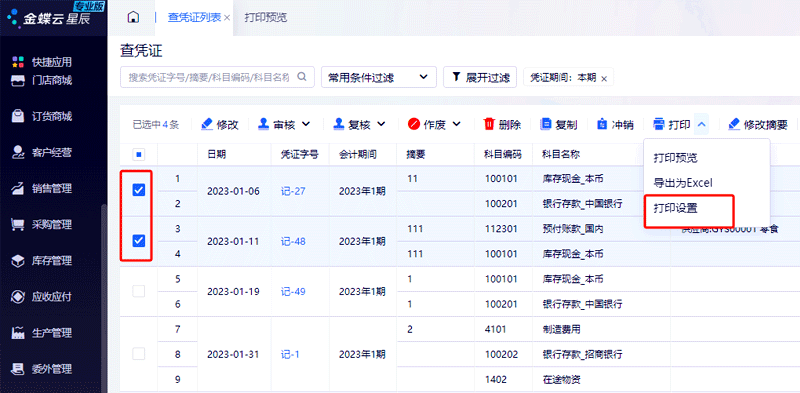
Task: Click the 复核 person icon
Action: [339, 124]
